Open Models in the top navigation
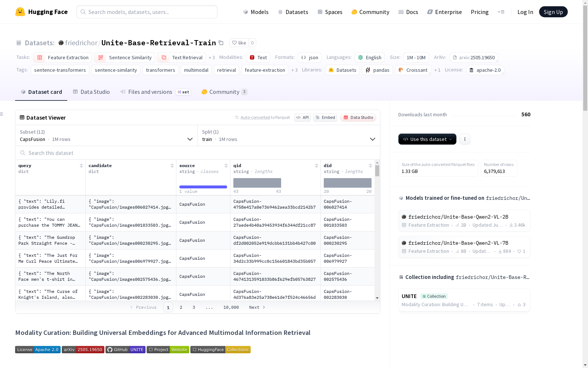Viewport: 588px width, 368px height. (256, 12)
